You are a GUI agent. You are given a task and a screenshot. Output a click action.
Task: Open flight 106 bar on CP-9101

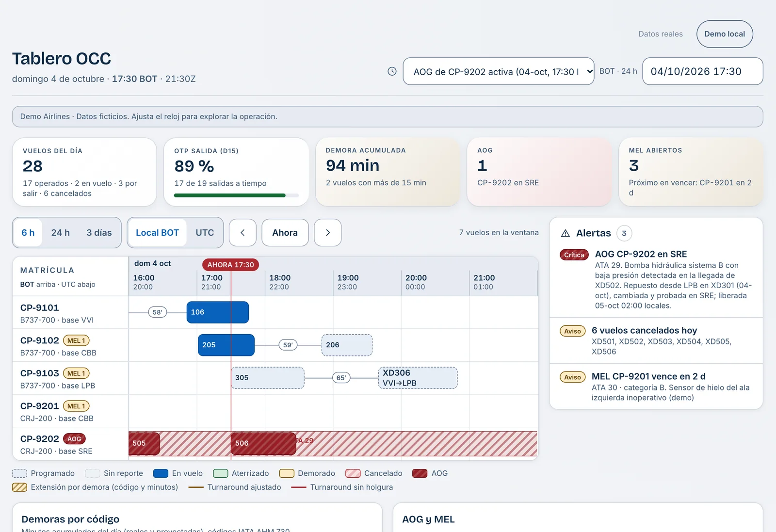218,312
